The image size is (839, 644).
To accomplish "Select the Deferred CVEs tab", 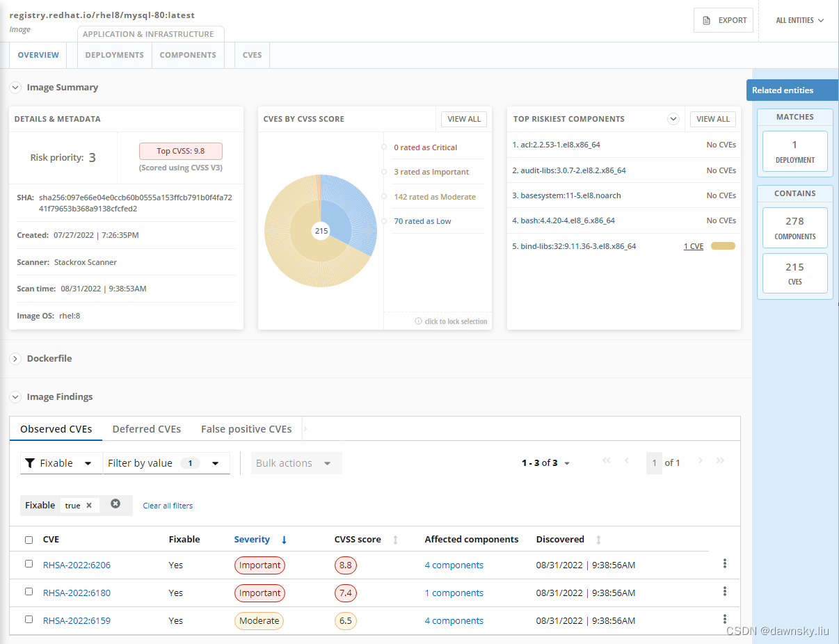I will [x=147, y=429].
